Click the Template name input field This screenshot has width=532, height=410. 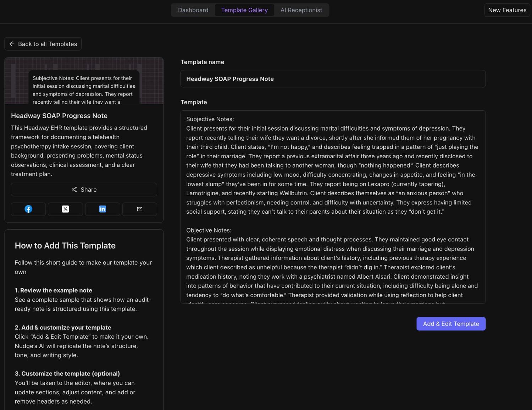[333, 78]
